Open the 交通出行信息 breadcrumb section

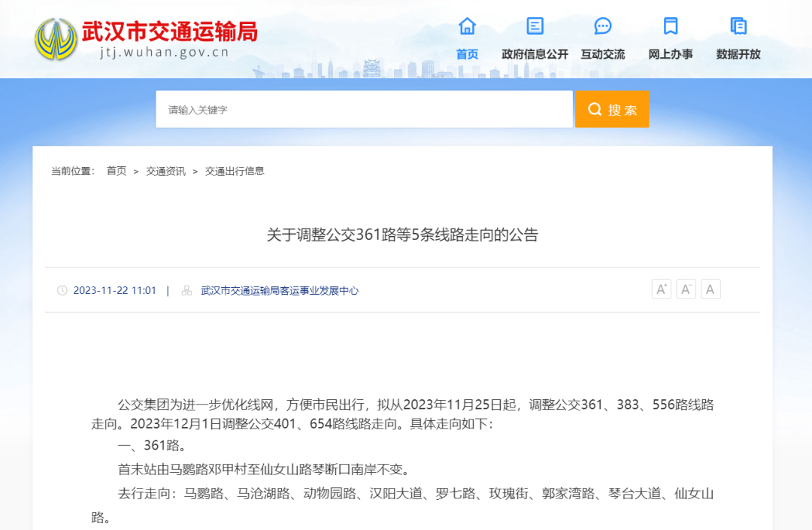tap(235, 171)
